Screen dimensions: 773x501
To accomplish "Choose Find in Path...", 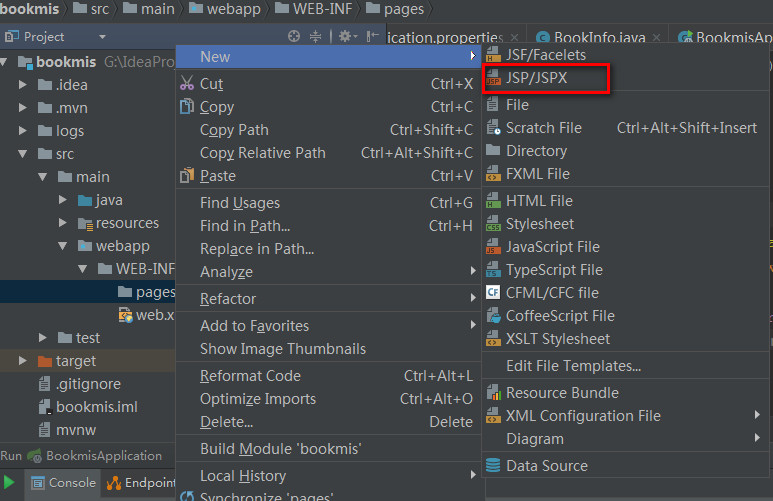I will 245,226.
